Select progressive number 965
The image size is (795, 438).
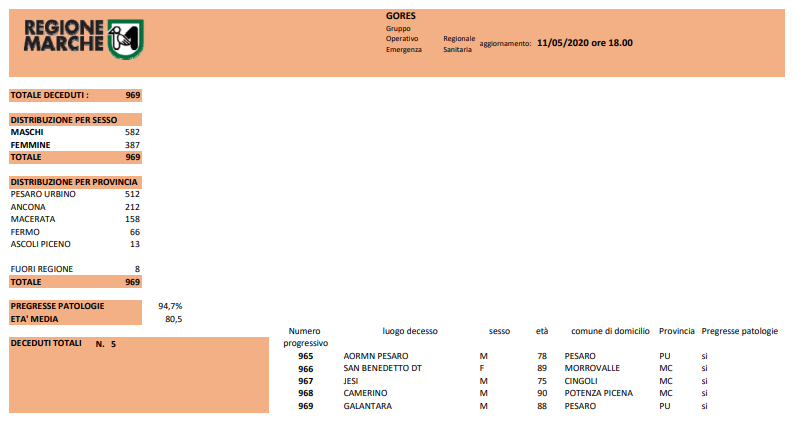(306, 356)
